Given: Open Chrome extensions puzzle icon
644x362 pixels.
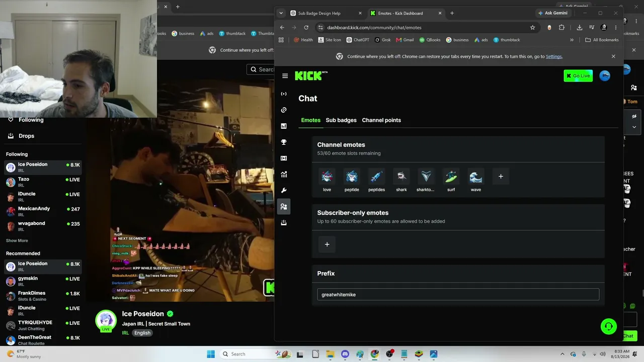Looking at the screenshot, I should pyautogui.click(x=561, y=28).
